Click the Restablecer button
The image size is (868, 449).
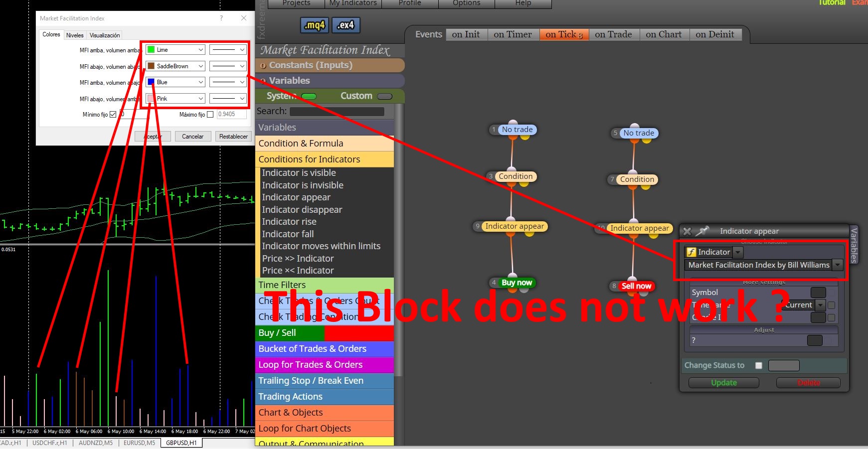coord(233,137)
